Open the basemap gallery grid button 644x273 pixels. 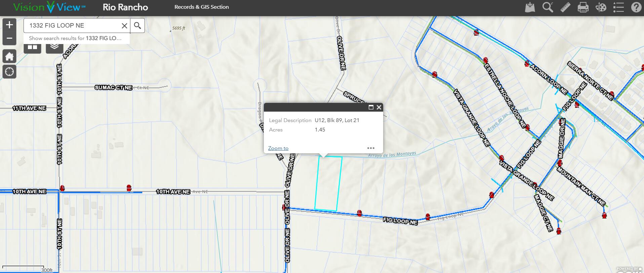[x=32, y=48]
